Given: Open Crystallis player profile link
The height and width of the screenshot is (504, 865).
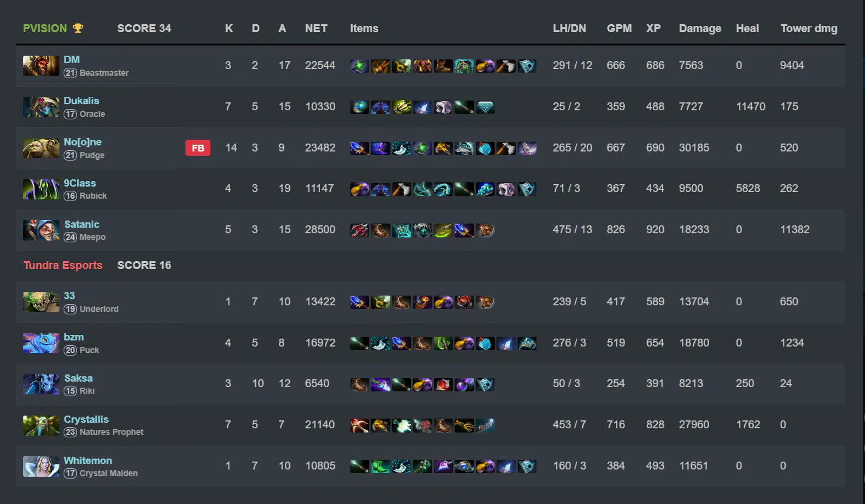Looking at the screenshot, I should (86, 419).
